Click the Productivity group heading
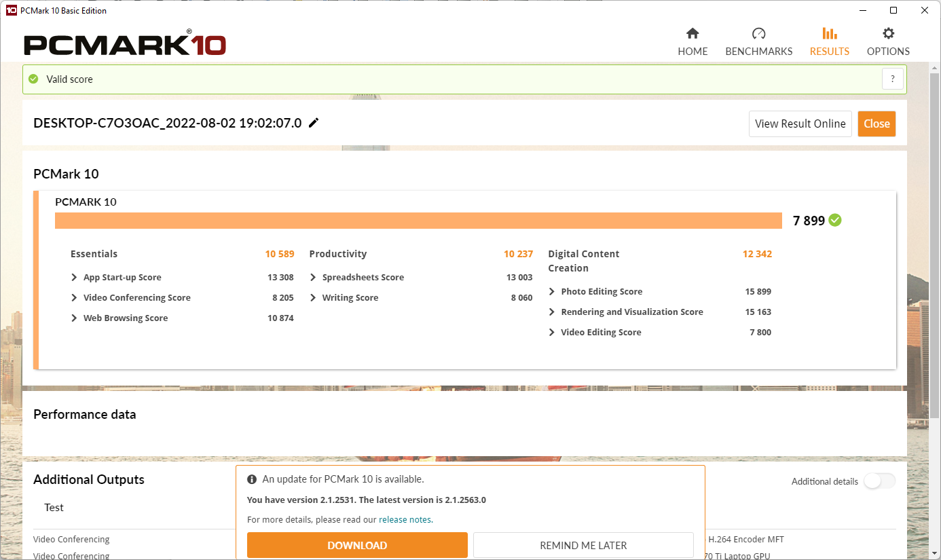941x560 pixels. click(x=338, y=254)
